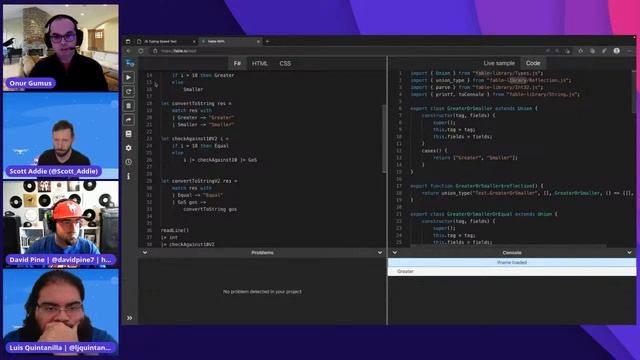Image resolution: width=640 pixels, height=360 pixels.
Task: Select Onur Gumus webcam thumbnail
Action: tap(61, 48)
